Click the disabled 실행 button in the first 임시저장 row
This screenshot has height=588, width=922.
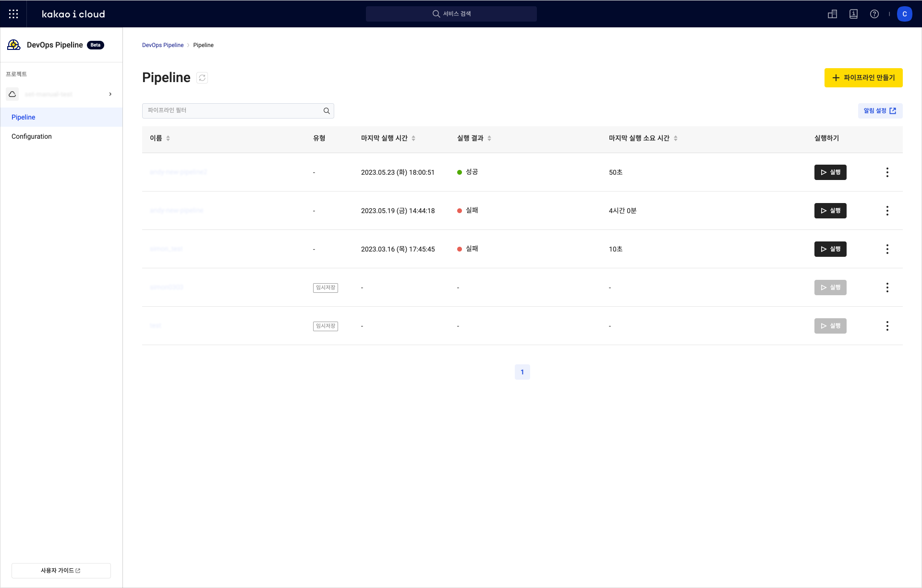click(x=830, y=288)
